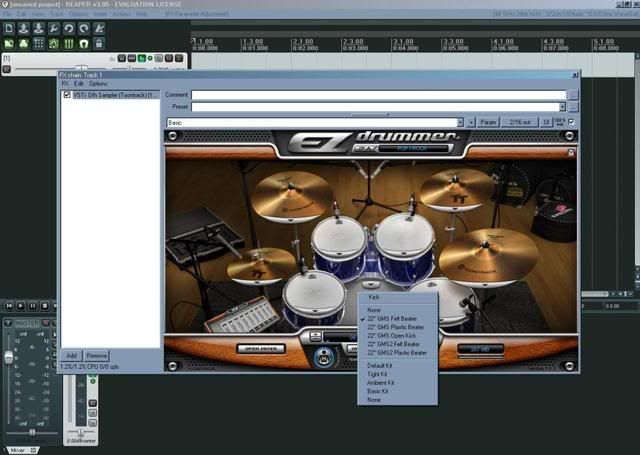Click the hi-hat cymbal

click(260, 266)
